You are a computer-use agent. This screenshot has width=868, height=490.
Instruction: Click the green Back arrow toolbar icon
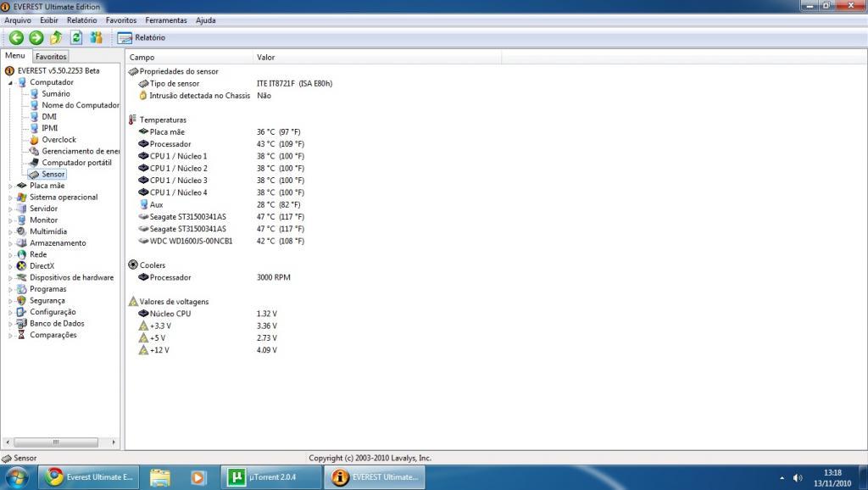[17, 37]
